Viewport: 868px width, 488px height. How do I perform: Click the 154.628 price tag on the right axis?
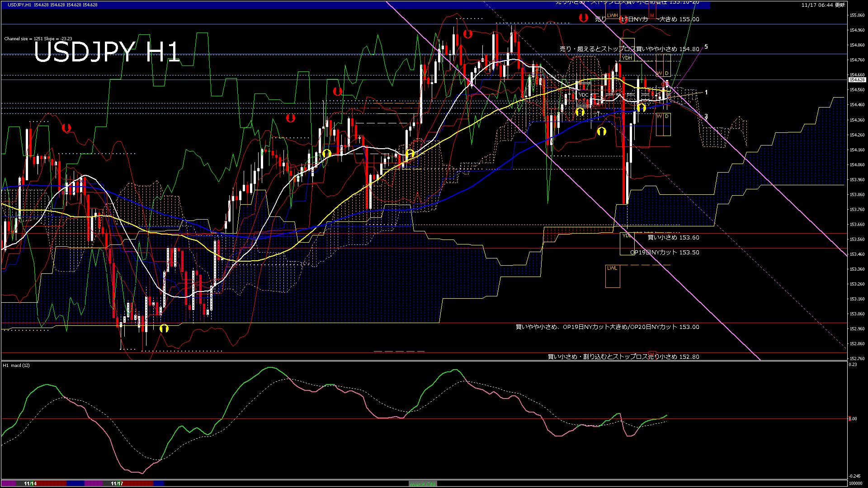tap(857, 80)
